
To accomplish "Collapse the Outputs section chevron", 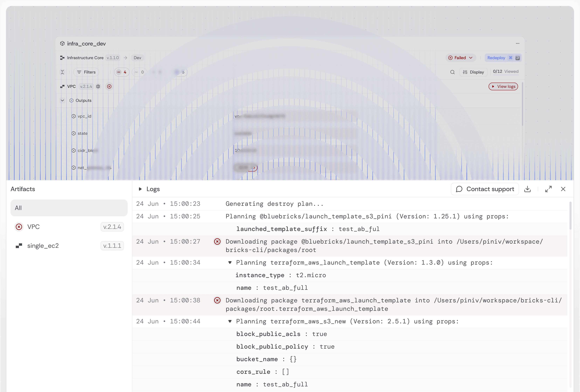I will coord(62,100).
